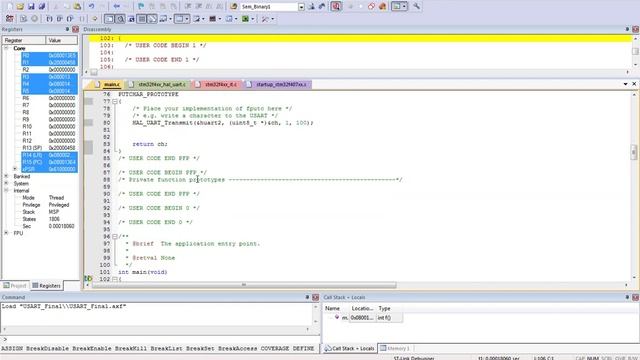640x360 pixels.
Task: Open the Watch windows dropdown arrow
Action: [x=170, y=19]
